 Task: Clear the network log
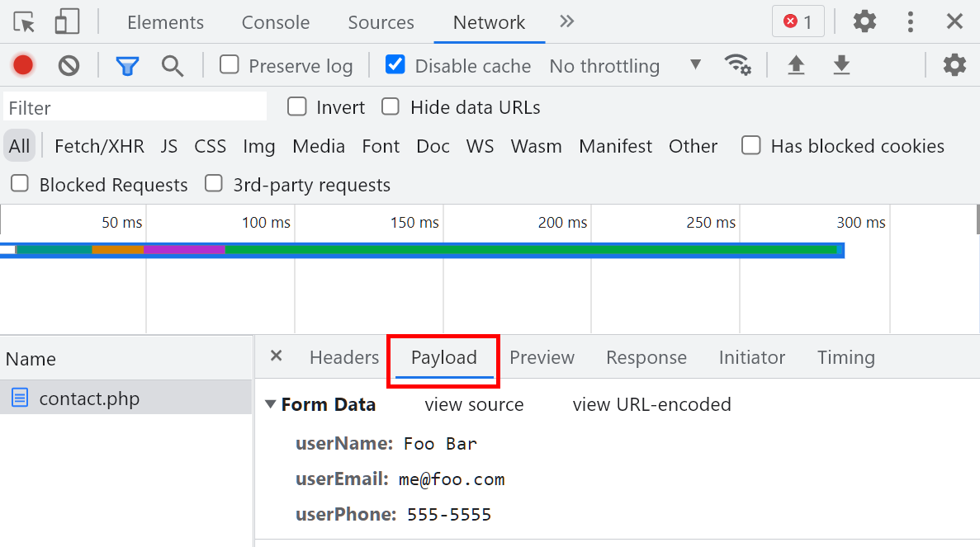coord(69,64)
